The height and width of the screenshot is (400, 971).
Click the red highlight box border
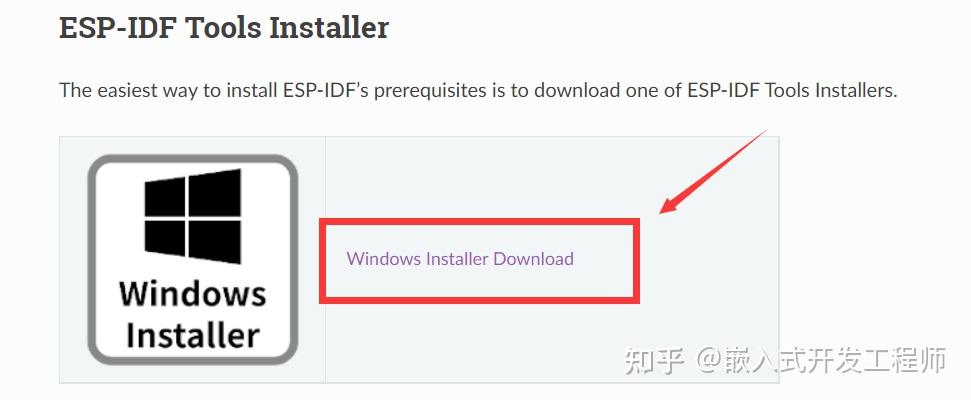[479, 222]
